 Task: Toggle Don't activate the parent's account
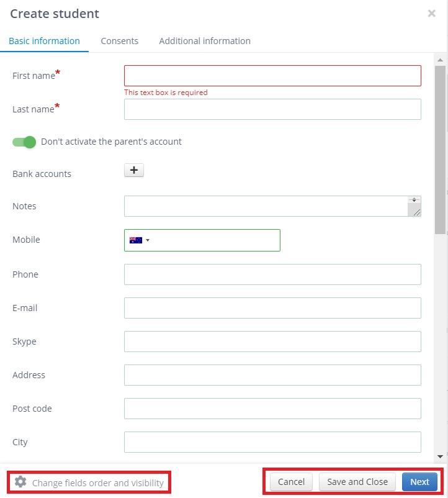pos(24,142)
